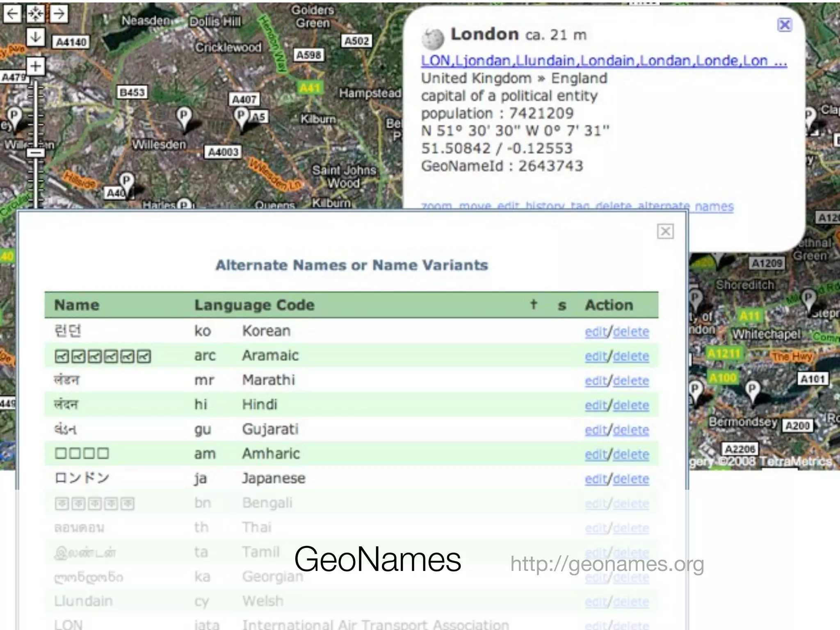Click the Wikipedia globe icon beside London

[433, 39]
